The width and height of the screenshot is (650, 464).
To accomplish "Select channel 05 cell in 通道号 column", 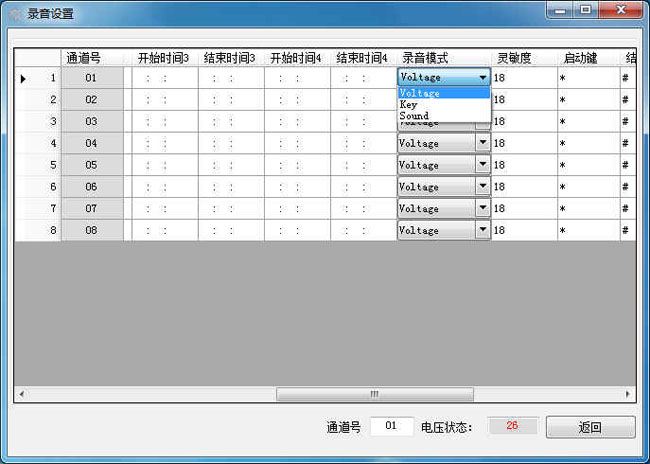I will 91,165.
